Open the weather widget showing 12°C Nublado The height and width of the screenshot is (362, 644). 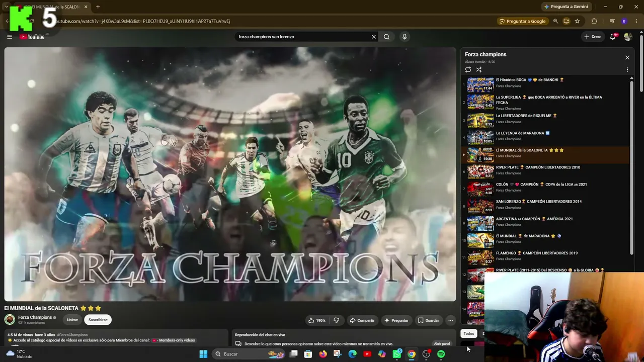19,354
